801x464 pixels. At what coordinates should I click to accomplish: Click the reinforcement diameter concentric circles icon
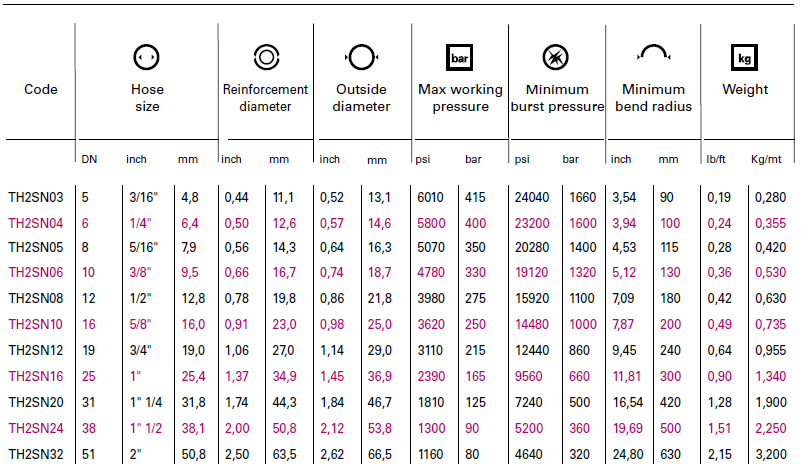click(266, 57)
